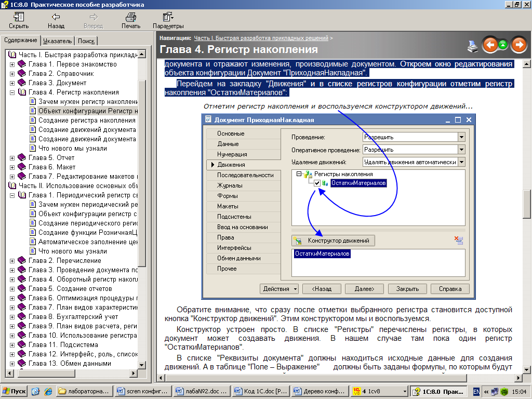The image size is (532, 399).
Task: Click the content vertical scrollbar thumb
Action: coord(527,204)
